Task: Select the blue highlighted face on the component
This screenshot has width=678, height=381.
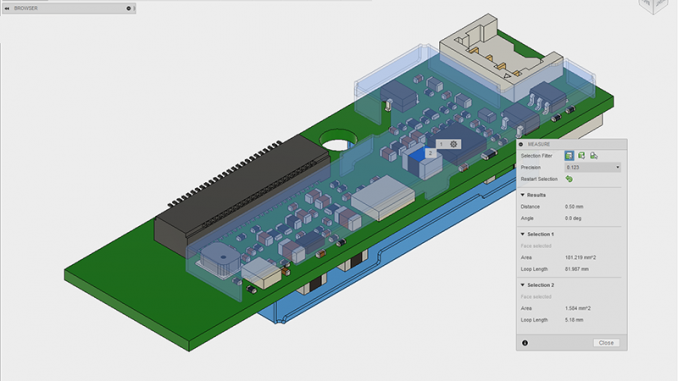Action: click(418, 156)
